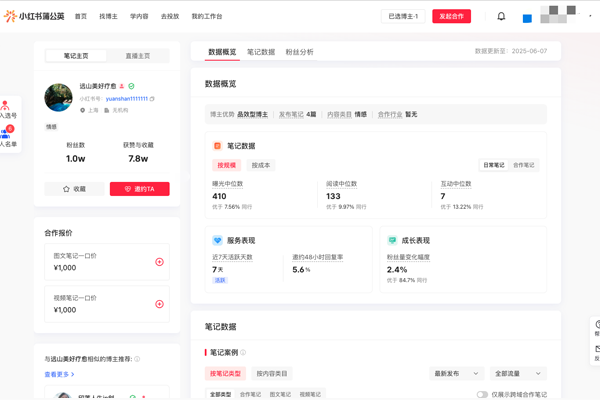The height and width of the screenshot is (400, 600).
Task: Open 找博主 in top navigation
Action: point(108,16)
